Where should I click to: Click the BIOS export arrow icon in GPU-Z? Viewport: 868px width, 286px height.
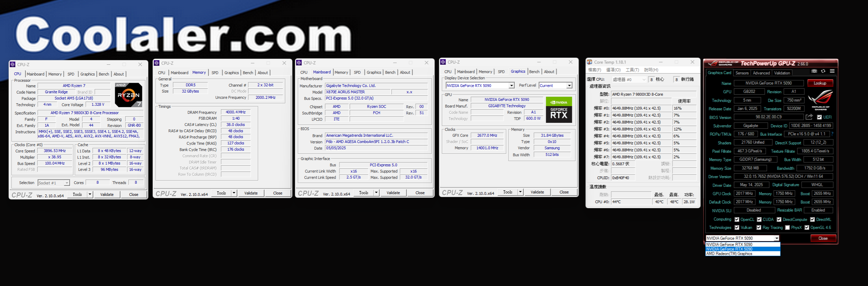tap(809, 117)
